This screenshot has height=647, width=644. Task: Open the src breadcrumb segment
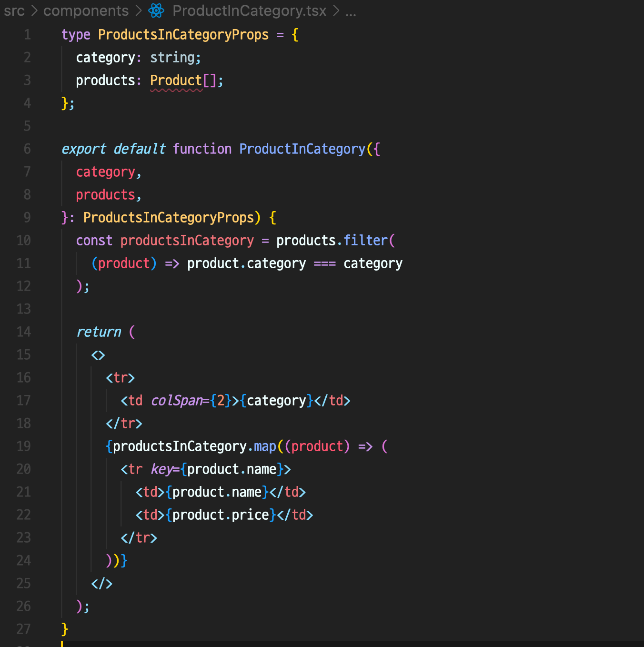14,10
